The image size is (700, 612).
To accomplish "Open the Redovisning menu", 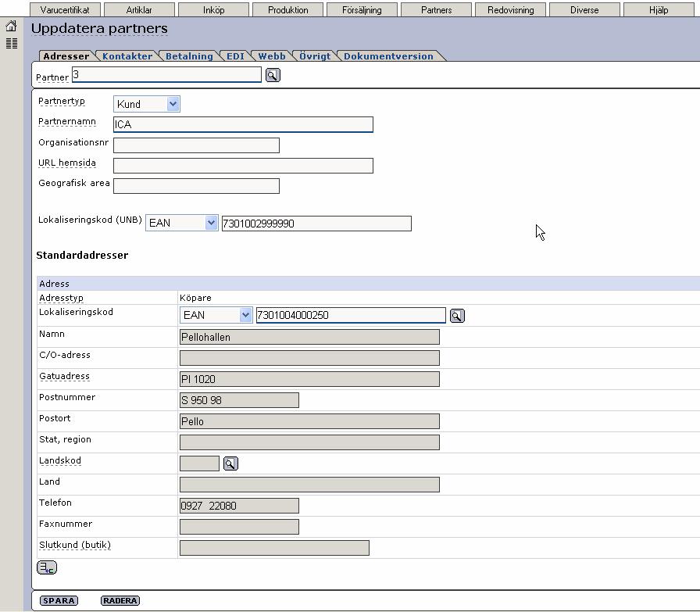I will (x=511, y=10).
